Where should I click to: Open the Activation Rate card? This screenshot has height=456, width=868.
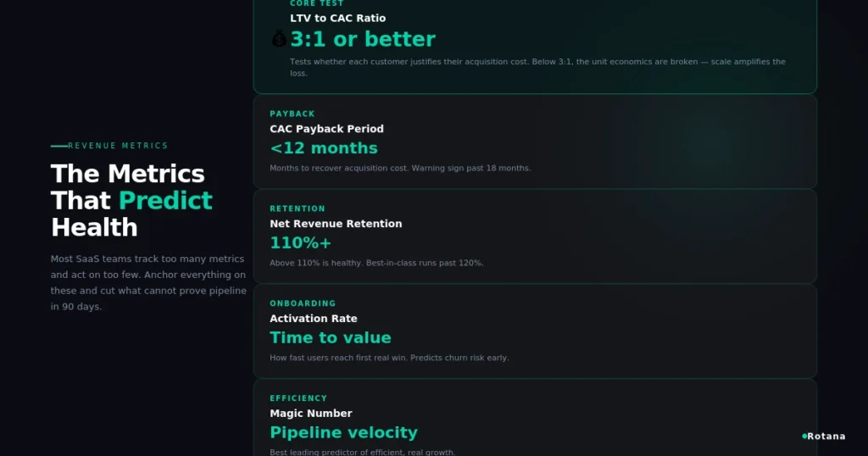click(x=535, y=331)
